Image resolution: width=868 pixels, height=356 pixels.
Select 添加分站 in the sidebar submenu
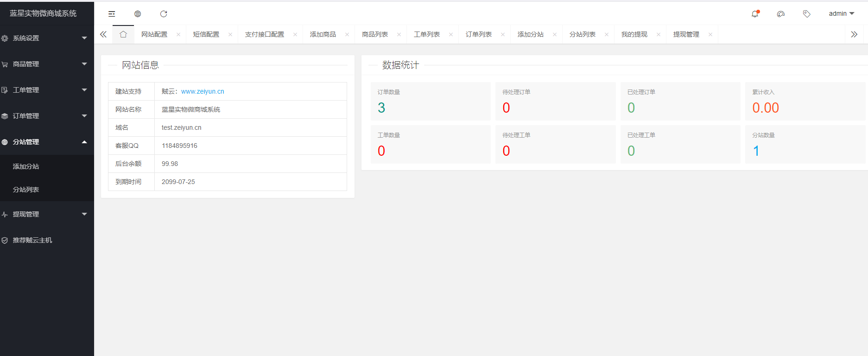pos(26,166)
